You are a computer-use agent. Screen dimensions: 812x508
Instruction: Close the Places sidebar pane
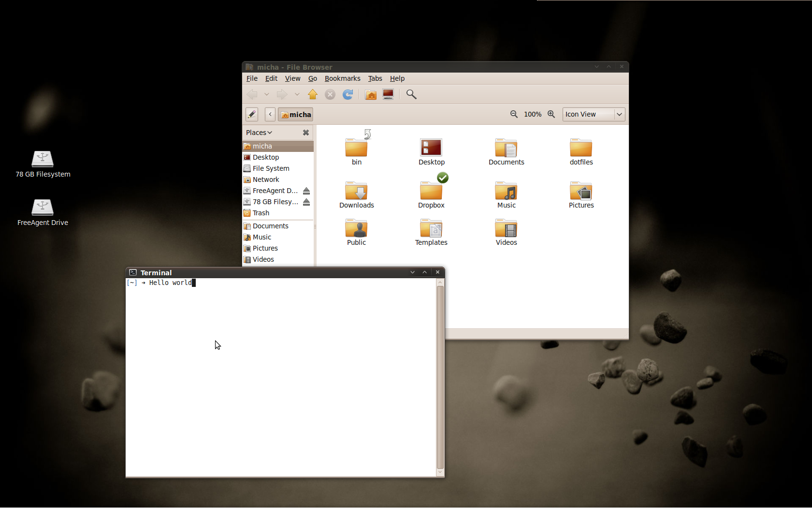click(306, 133)
